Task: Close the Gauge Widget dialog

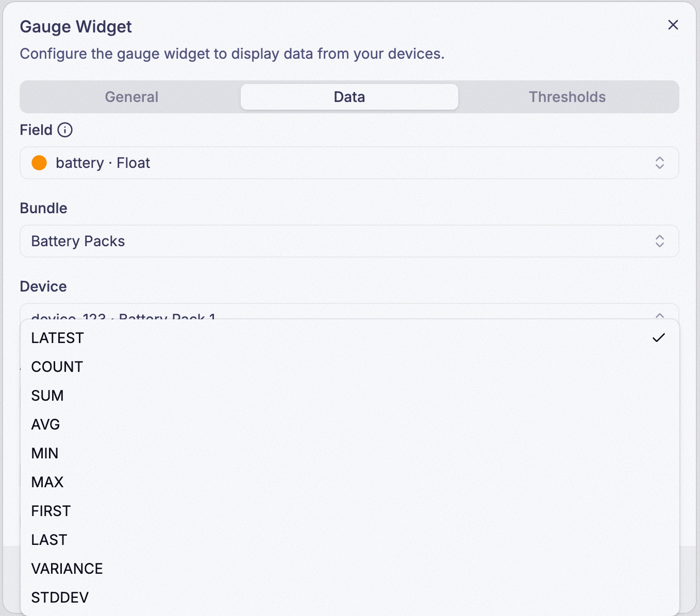Action: click(x=673, y=25)
